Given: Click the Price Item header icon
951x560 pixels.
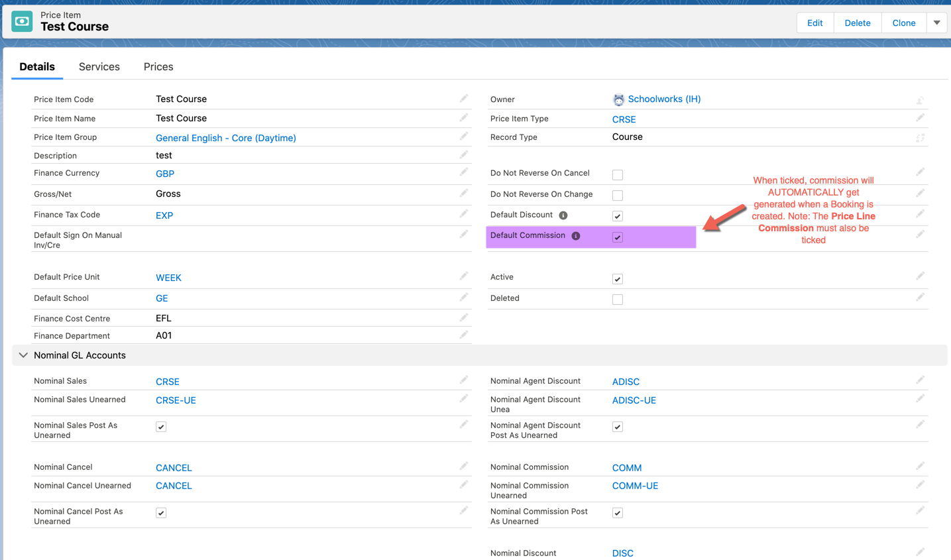Looking at the screenshot, I should (x=22, y=21).
